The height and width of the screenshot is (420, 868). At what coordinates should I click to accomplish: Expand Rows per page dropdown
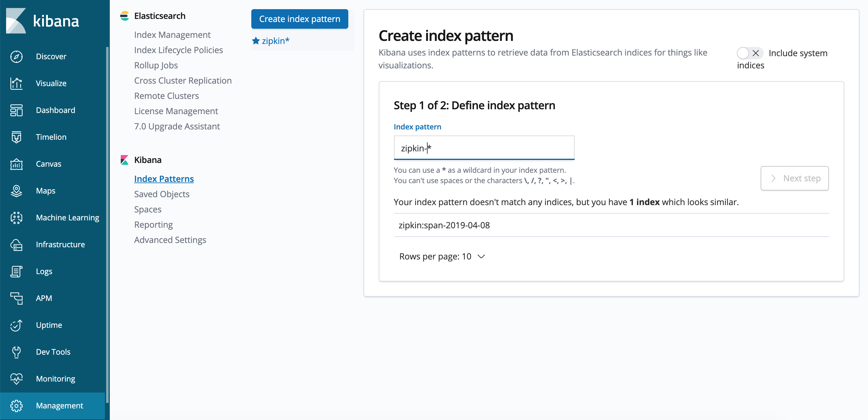[442, 256]
